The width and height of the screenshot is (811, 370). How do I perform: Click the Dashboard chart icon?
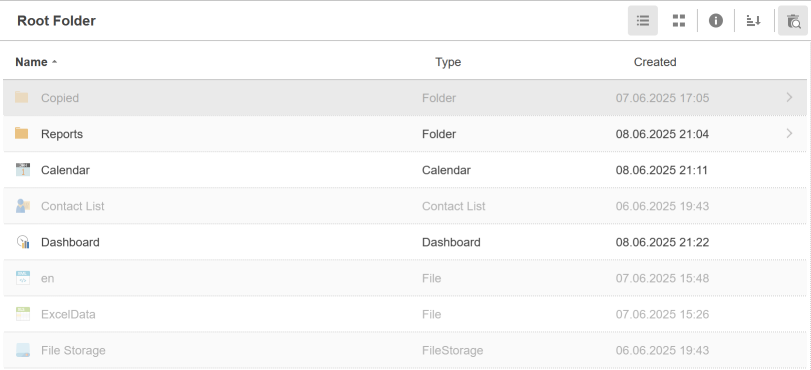(x=23, y=242)
